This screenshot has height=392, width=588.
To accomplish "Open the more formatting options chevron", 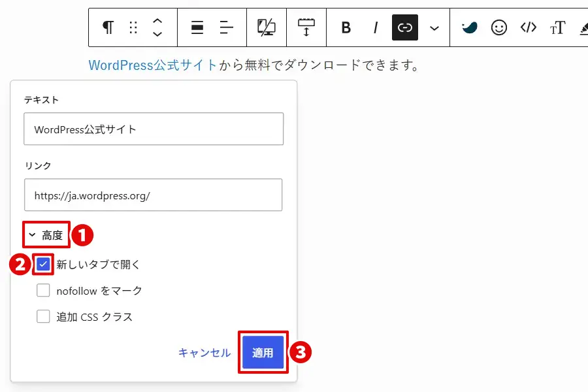I will point(434,28).
